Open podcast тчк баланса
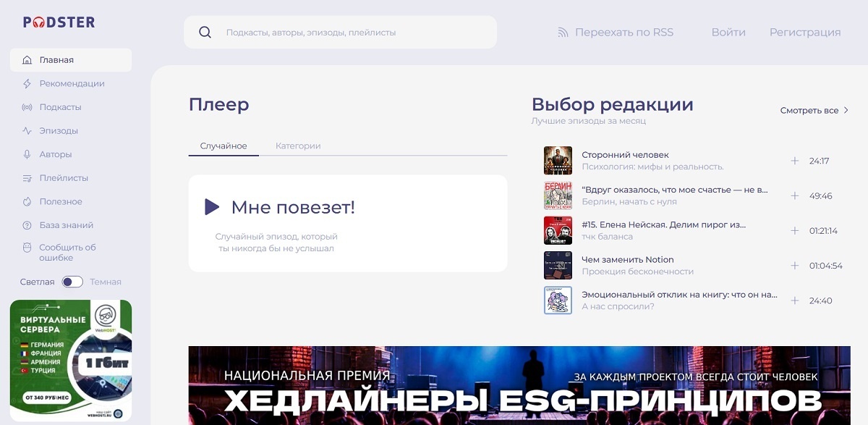Viewport: 868px width, 425px height. [607, 237]
